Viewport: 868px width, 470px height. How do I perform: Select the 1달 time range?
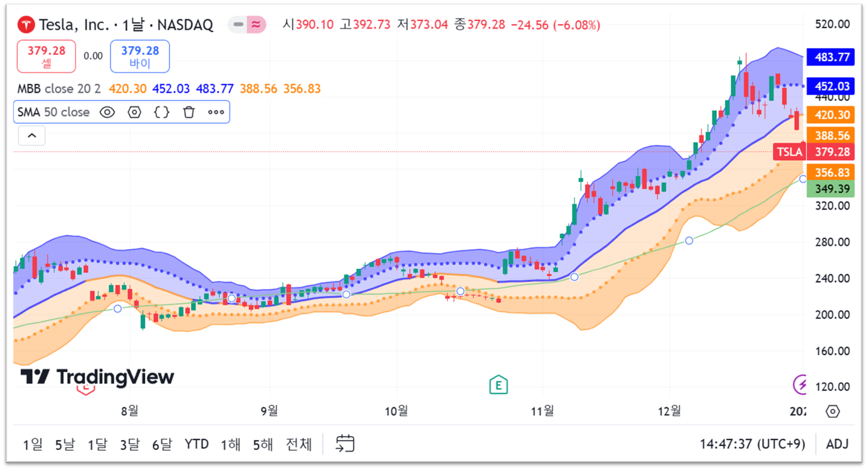97,444
